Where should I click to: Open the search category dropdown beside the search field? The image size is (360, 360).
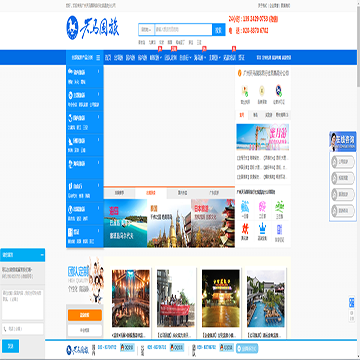tap(146, 30)
